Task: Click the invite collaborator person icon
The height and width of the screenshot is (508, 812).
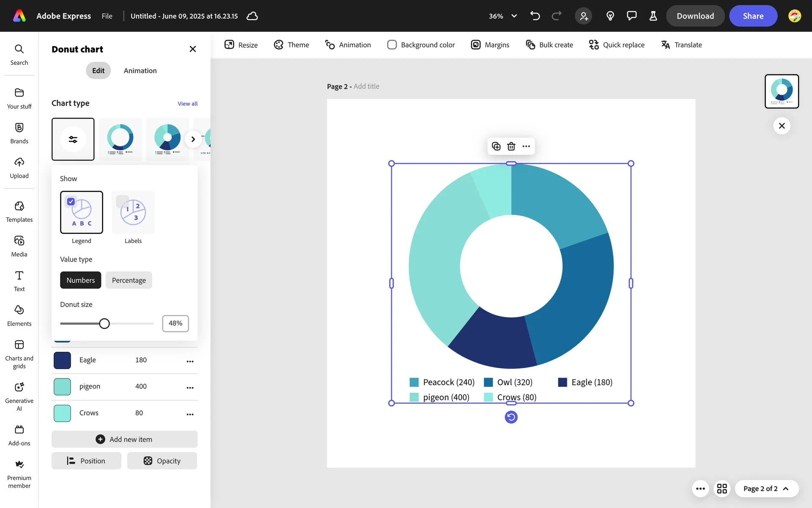Action: coord(584,16)
